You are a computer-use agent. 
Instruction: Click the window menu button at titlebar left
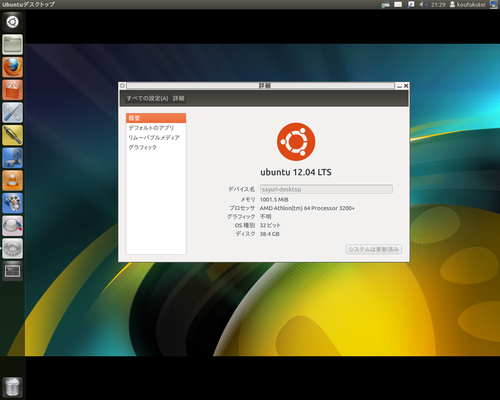(122, 86)
